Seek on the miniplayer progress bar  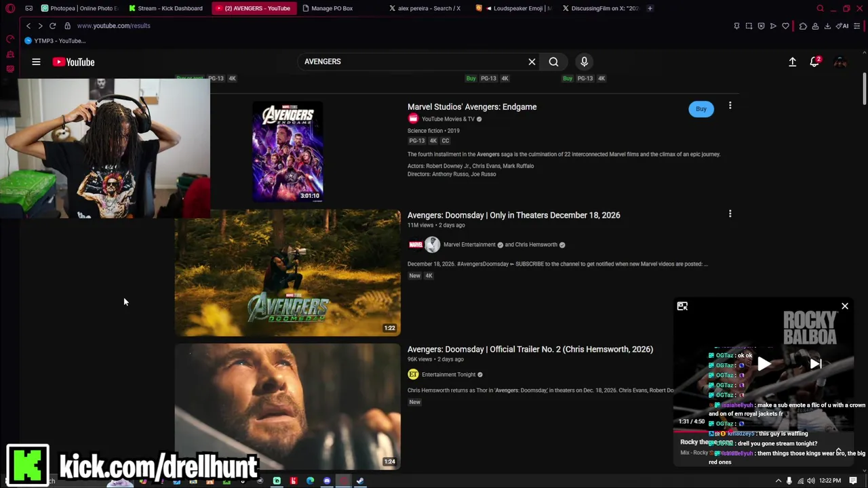point(764,430)
